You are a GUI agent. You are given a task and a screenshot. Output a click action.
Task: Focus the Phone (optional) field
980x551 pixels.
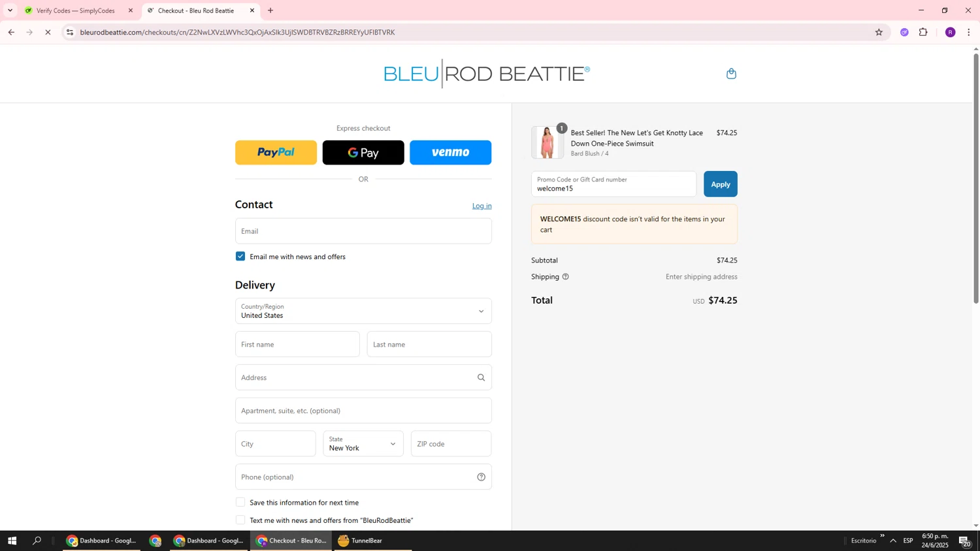click(363, 477)
